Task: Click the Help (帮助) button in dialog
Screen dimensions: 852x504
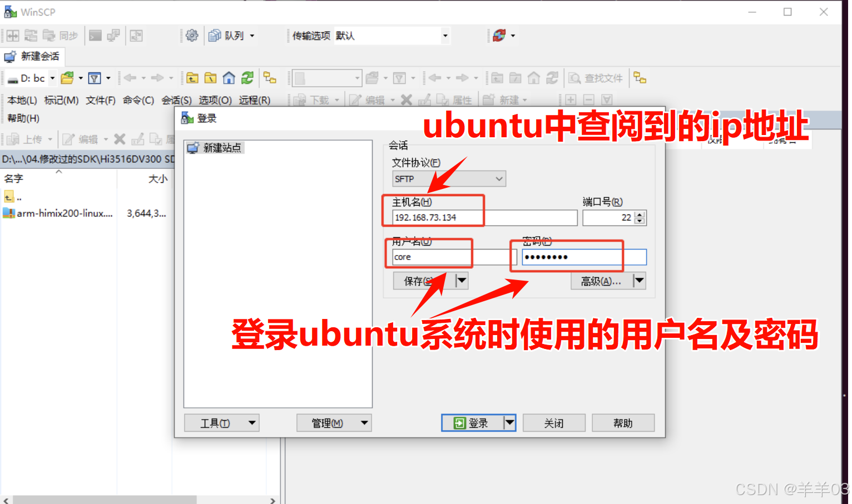Action: tap(623, 423)
